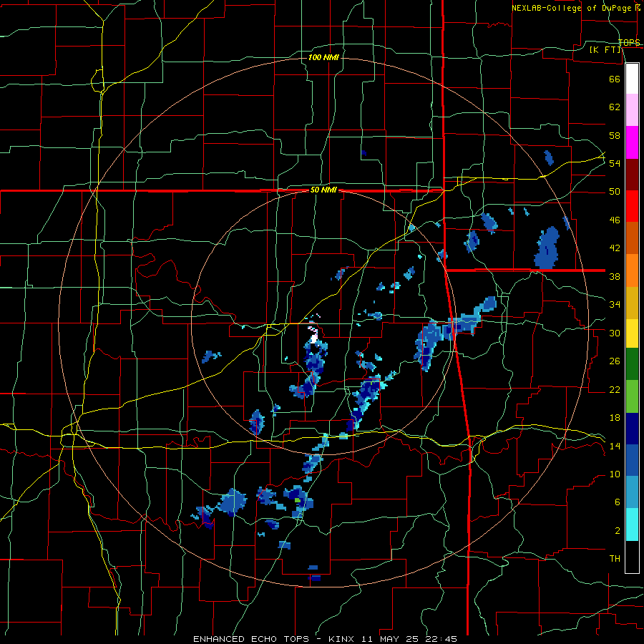Click the legend value 62

[615, 107]
